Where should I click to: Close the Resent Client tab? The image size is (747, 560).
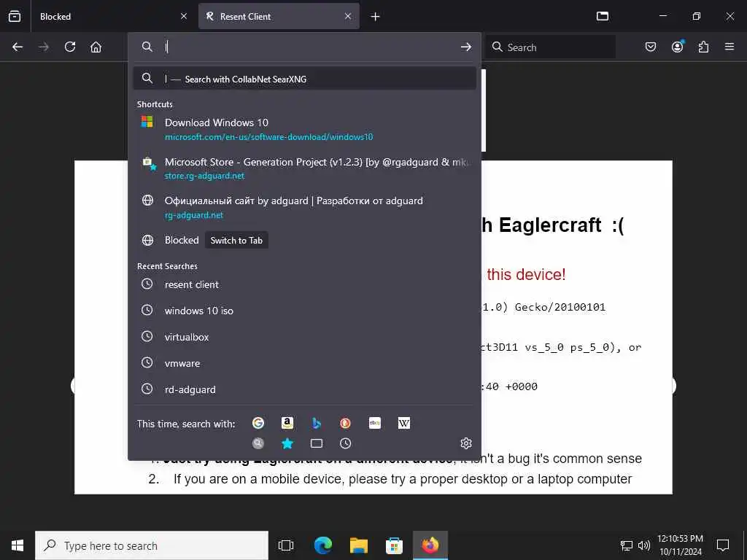coord(348,16)
